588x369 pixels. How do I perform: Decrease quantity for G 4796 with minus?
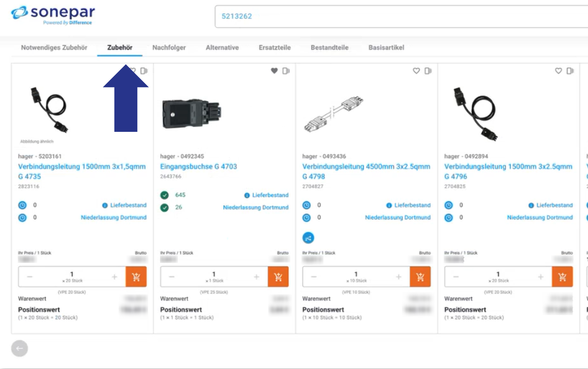[456, 277]
